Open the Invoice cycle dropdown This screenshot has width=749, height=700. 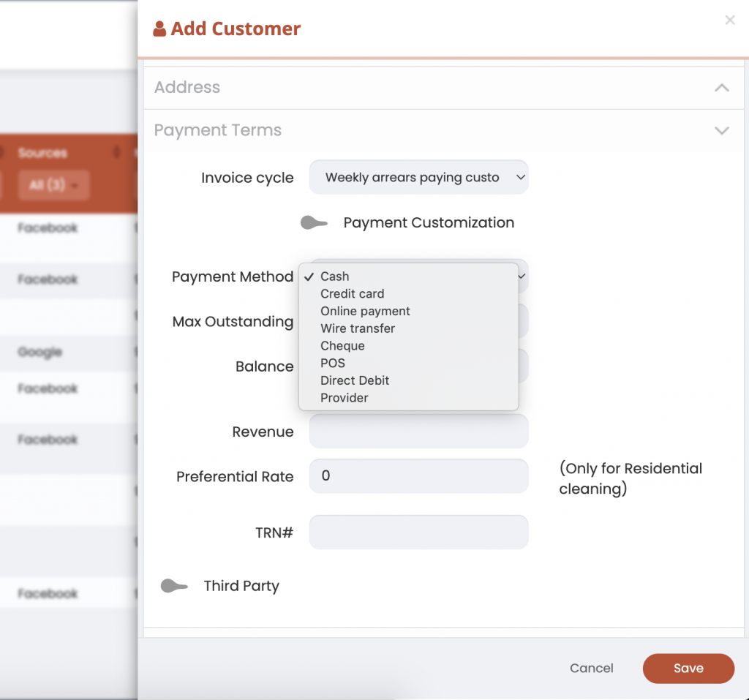pos(418,178)
